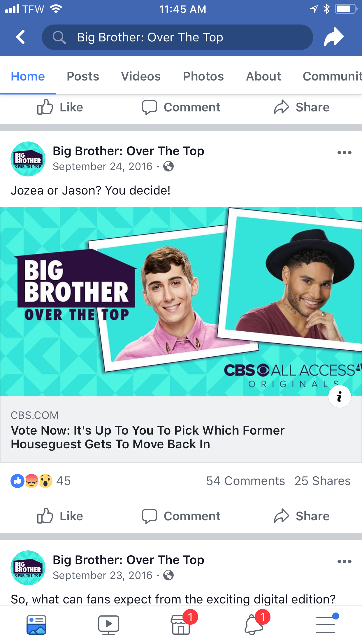Tap the share arrow in header
This screenshot has width=362, height=644.
(x=334, y=37)
